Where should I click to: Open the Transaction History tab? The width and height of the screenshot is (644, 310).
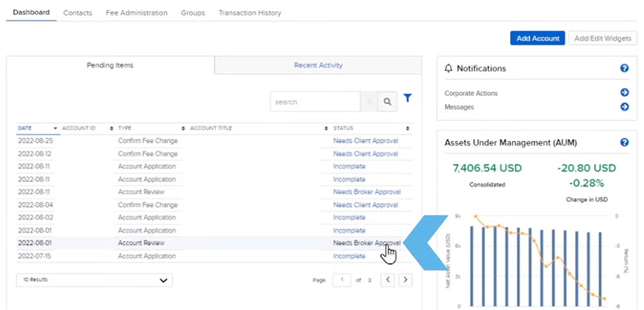250,13
